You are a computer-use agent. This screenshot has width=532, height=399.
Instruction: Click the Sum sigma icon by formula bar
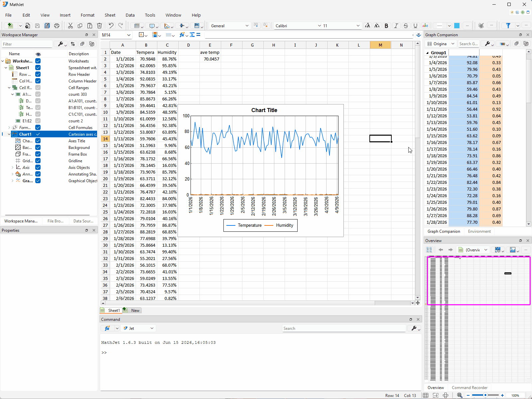[192, 35]
